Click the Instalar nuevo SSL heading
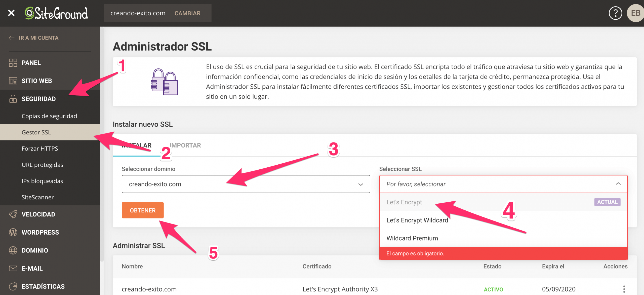This screenshot has height=295, width=644. tap(143, 124)
